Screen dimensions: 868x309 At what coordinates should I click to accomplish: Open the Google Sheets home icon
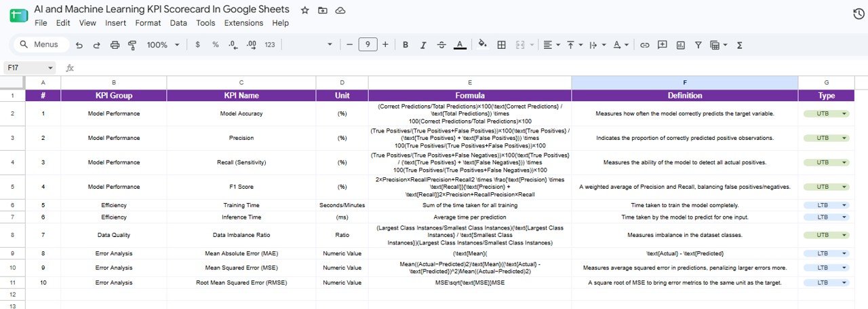pos(18,16)
